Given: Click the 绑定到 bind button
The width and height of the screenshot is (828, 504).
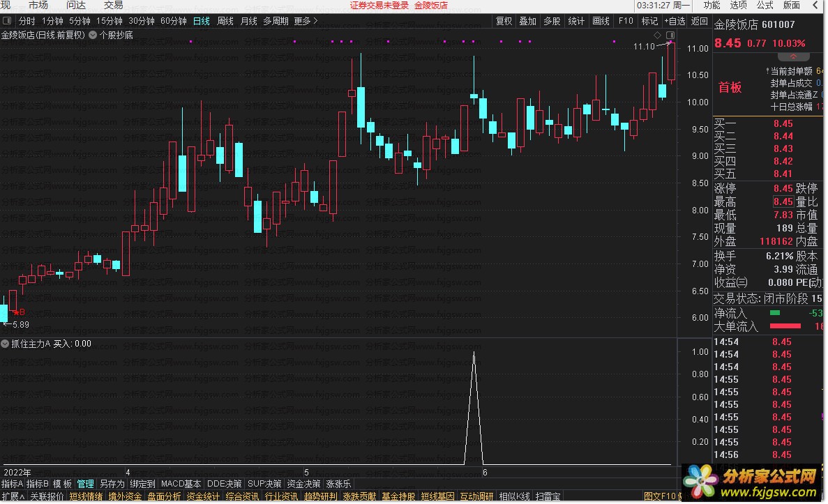Looking at the screenshot, I should tap(142, 484).
